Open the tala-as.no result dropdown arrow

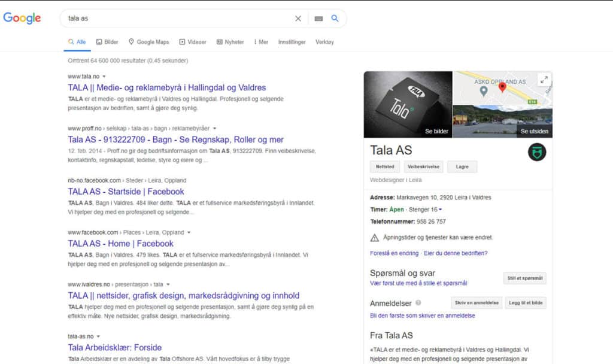(x=98, y=336)
